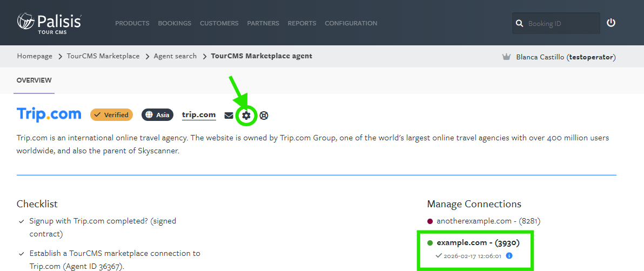The image size is (644, 271).
Task: Click the Checklist heading
Action: [37, 204]
